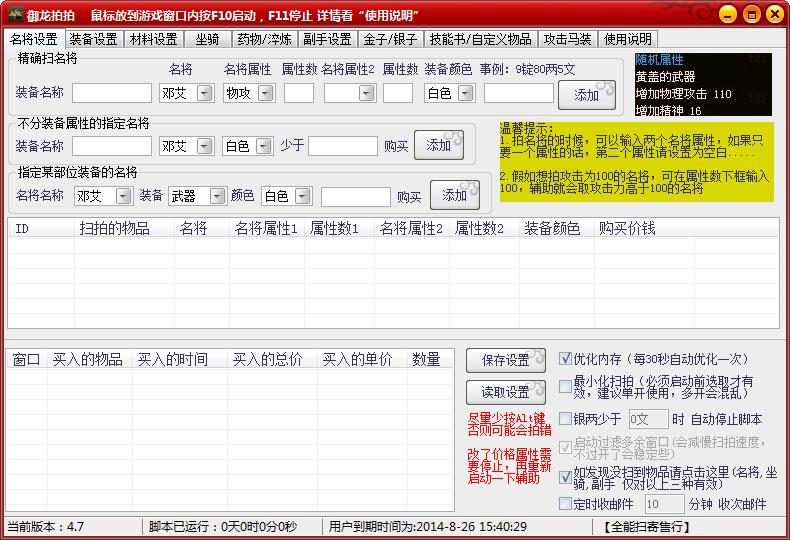Click the 保存设置 button
The height and width of the screenshot is (540, 790).
(506, 360)
